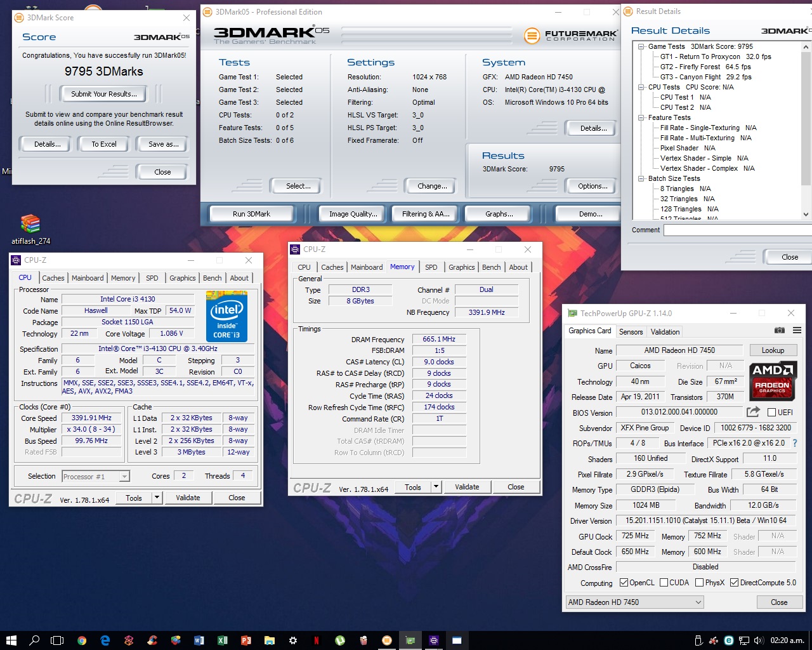Click Filtering & AA button
This screenshot has width=812, height=650.
click(x=426, y=214)
